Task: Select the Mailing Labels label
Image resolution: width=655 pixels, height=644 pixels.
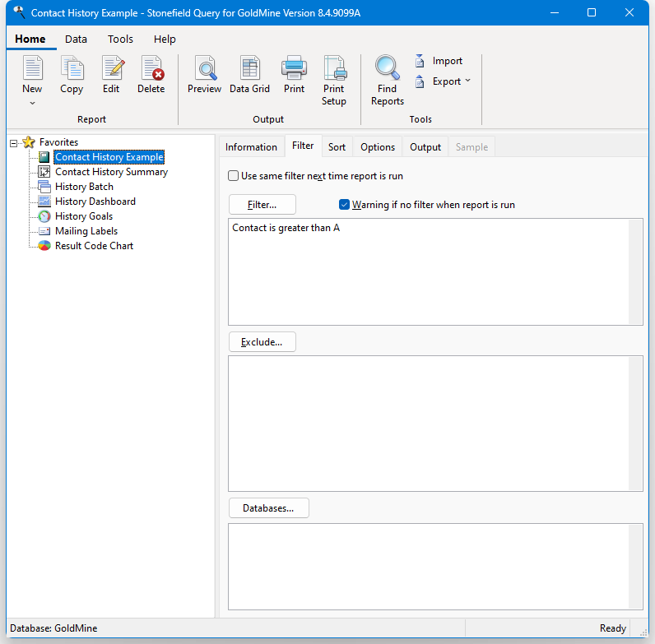Action: pyautogui.click(x=86, y=231)
